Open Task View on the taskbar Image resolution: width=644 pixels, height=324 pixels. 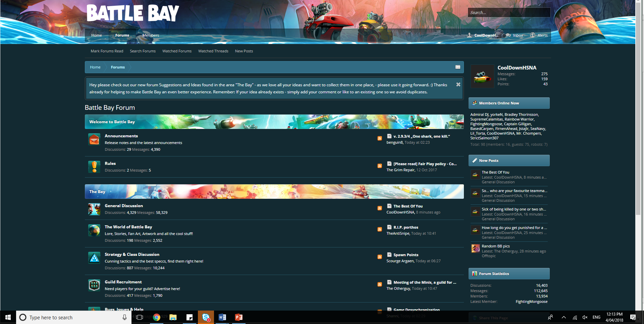(140, 317)
